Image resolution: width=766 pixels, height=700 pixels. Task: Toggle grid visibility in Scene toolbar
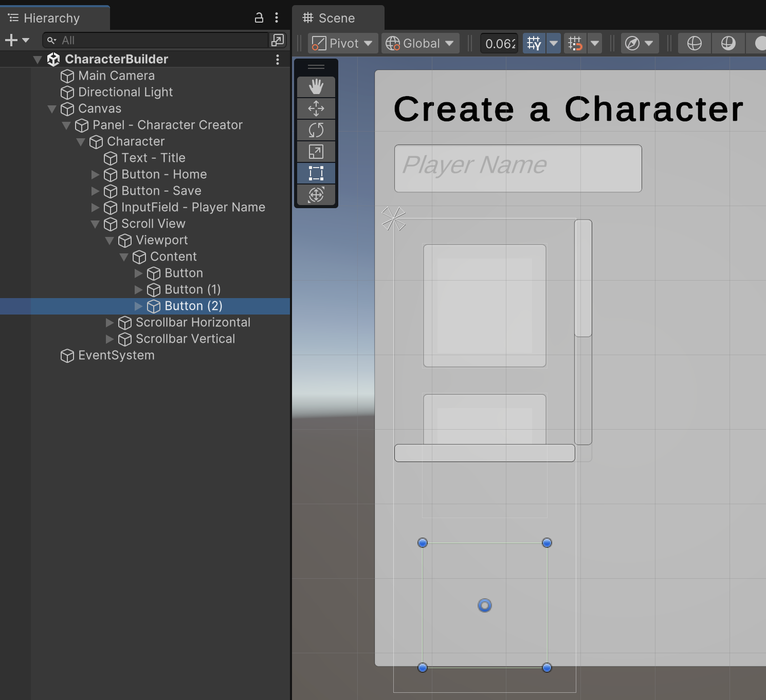pyautogui.click(x=534, y=44)
